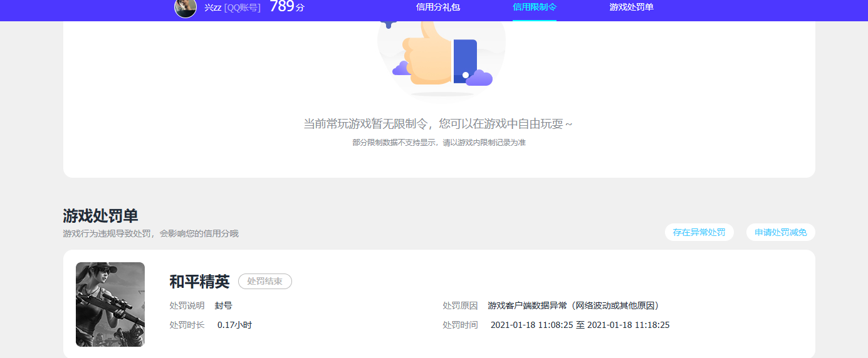Click the penalty time 2021-01-18 11:08:25 range
868x358 pixels.
click(x=580, y=325)
